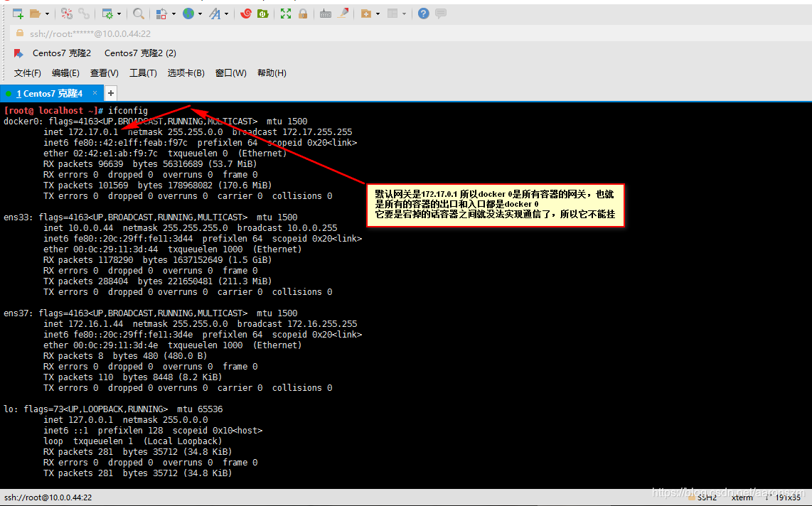The width and height of the screenshot is (812, 506).
Task: Expand the Font dropdown arrow
Action: click(x=226, y=14)
